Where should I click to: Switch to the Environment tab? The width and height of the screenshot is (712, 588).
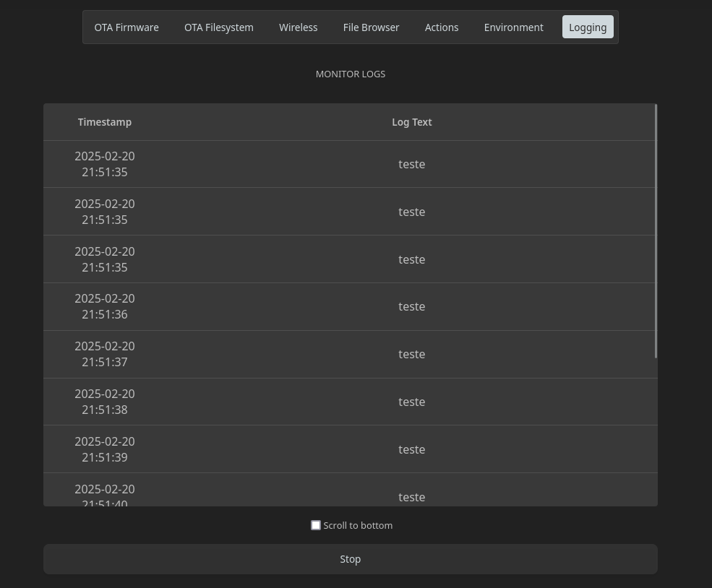coord(513,27)
